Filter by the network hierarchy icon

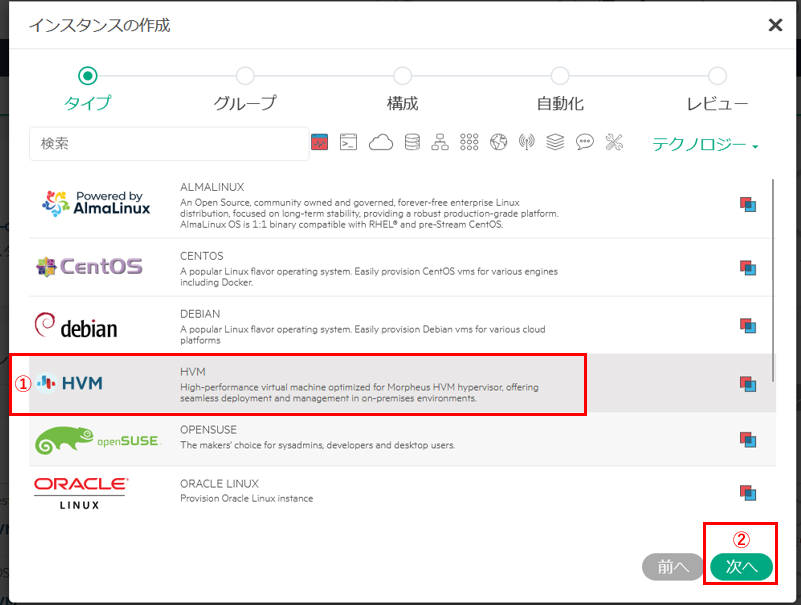pyautogui.click(x=440, y=142)
